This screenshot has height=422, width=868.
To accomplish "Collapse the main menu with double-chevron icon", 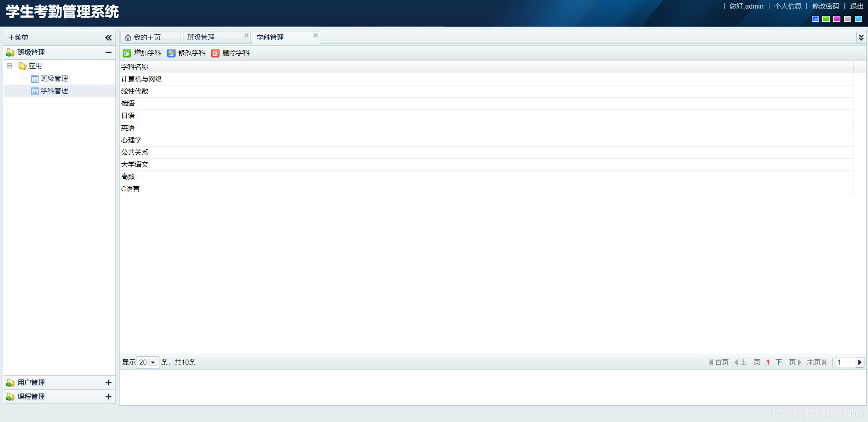I will 108,38.
